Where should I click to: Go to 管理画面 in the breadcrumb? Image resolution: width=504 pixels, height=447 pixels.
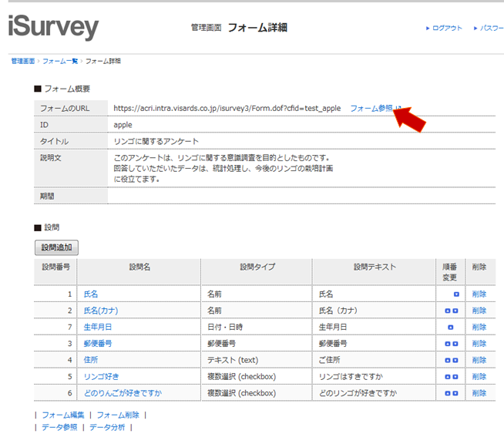(x=22, y=61)
